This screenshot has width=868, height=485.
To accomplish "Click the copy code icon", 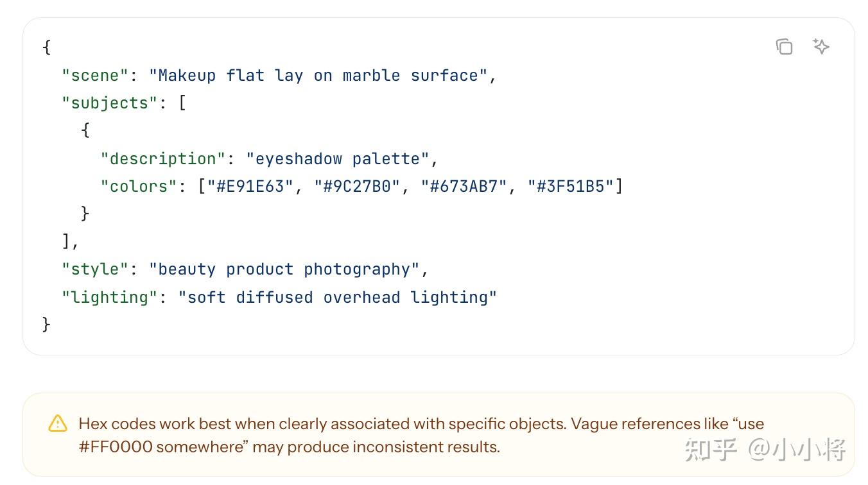I will coord(784,47).
